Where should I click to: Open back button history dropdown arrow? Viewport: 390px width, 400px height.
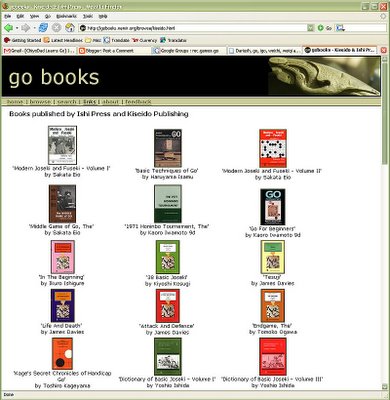point(17,28)
